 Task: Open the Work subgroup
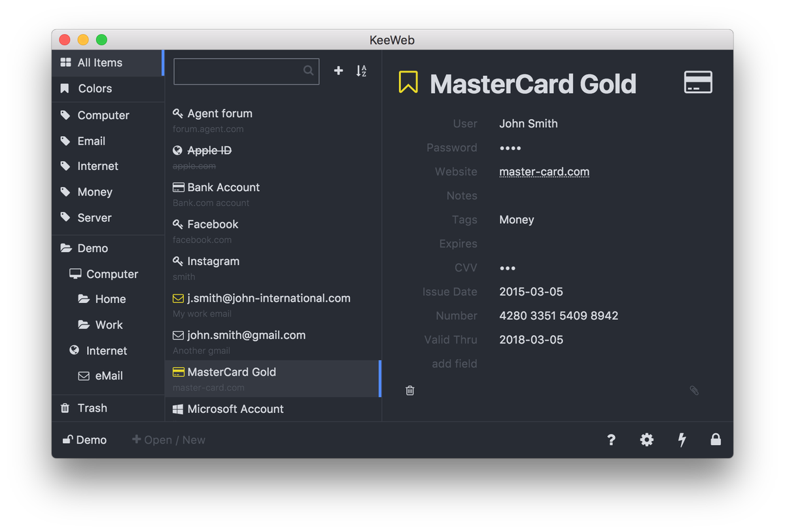click(x=108, y=325)
